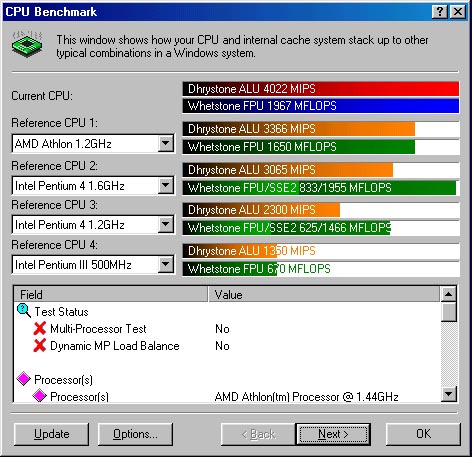472x457 pixels.
Task: Click the Current CPU label
Action: pos(42,96)
